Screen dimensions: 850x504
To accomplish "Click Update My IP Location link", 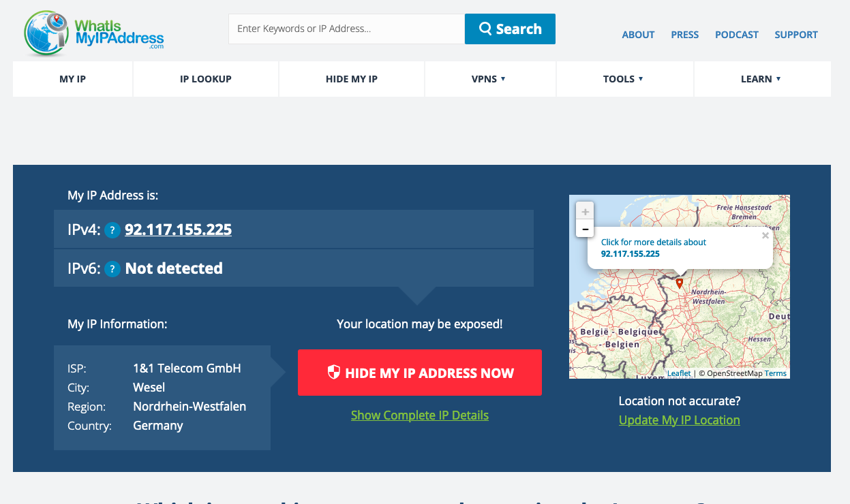I will point(679,420).
